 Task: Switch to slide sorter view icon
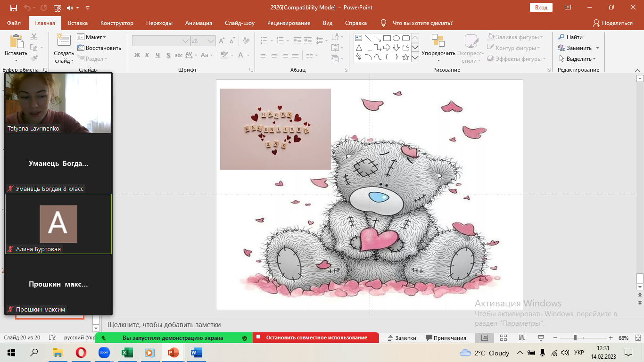pyautogui.click(x=503, y=338)
